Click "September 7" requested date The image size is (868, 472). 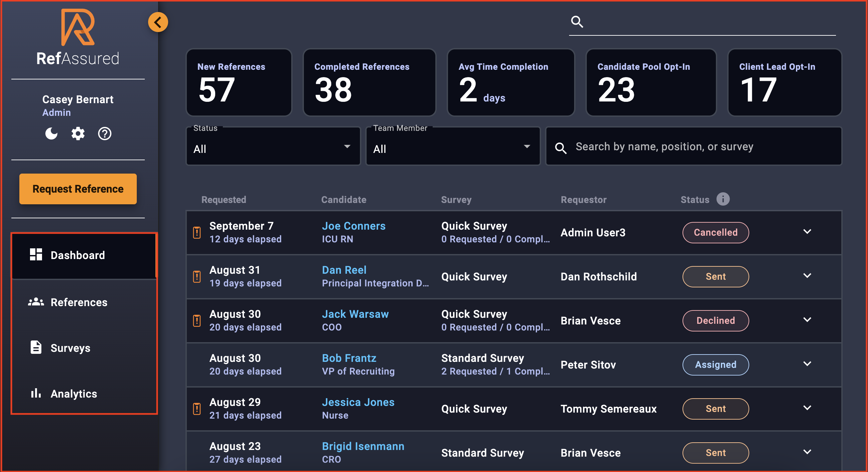click(x=241, y=226)
